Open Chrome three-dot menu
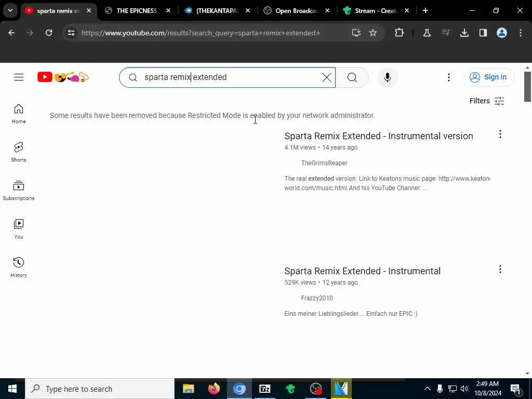This screenshot has height=399, width=532. (x=521, y=33)
